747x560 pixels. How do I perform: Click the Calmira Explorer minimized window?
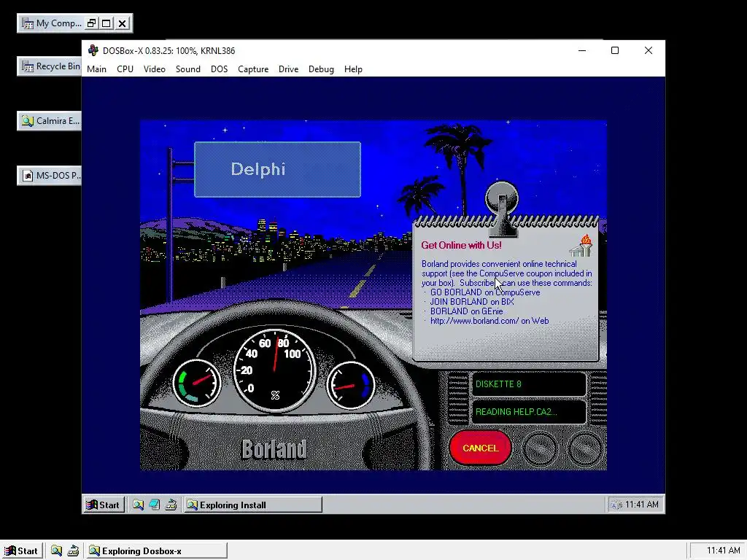pos(50,121)
